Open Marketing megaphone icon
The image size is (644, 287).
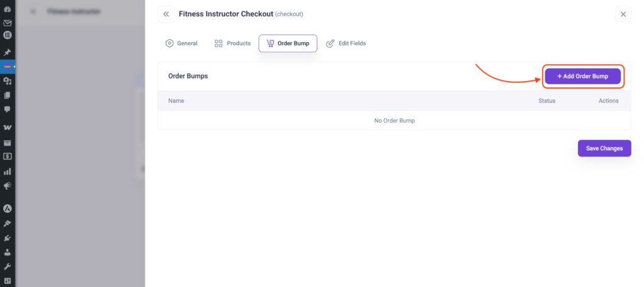coord(8,186)
